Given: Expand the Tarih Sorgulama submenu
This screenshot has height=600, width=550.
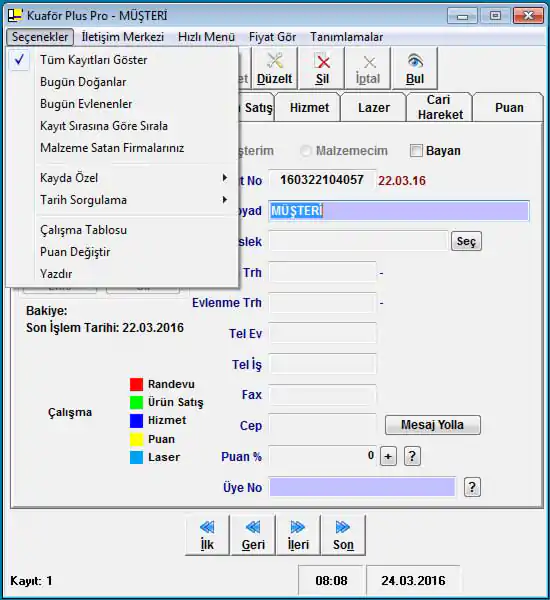Looking at the screenshot, I should (x=122, y=200).
